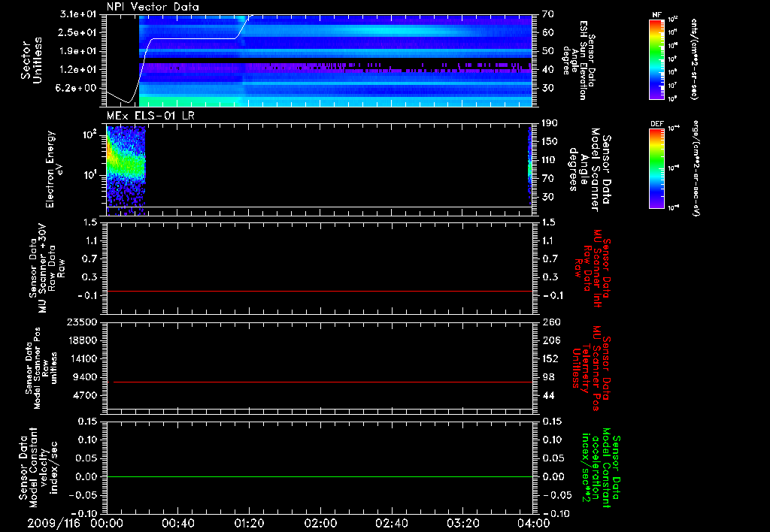Click the 00:40 time axis label
Screen dimensions: 770x532
click(177, 523)
